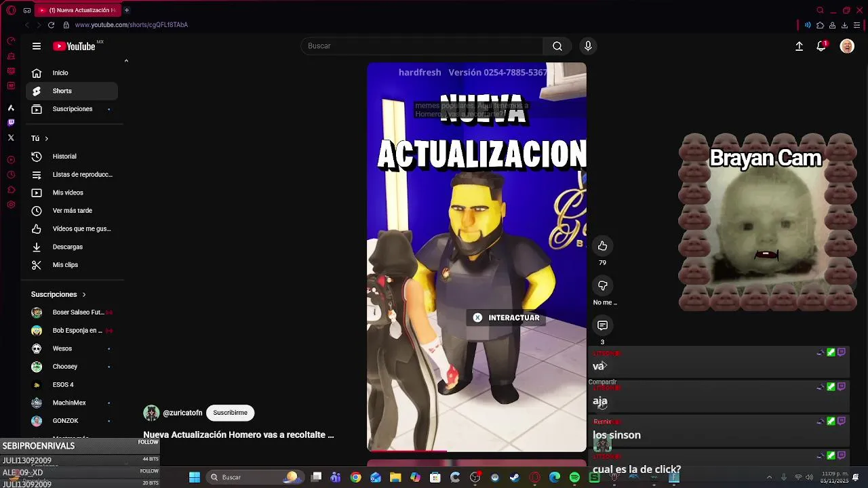This screenshot has height=488, width=868.
Task: Open X in the Opera sidebar
Action: [11, 138]
